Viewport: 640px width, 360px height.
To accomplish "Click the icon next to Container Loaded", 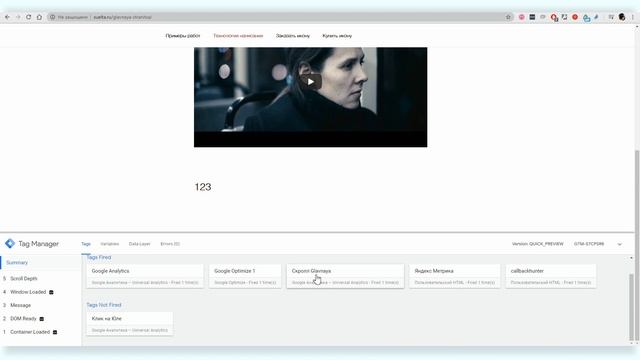I will click(55, 332).
